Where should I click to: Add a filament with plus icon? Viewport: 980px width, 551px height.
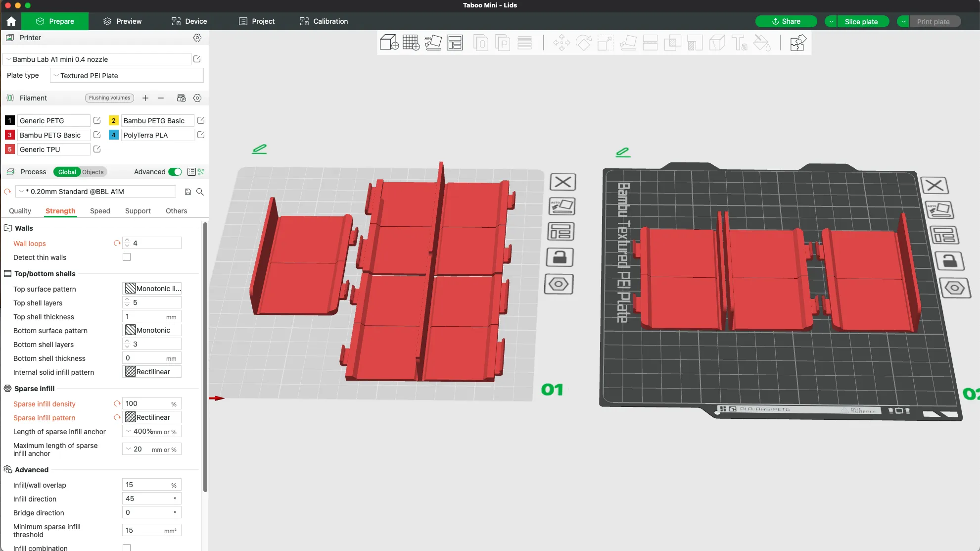(145, 98)
